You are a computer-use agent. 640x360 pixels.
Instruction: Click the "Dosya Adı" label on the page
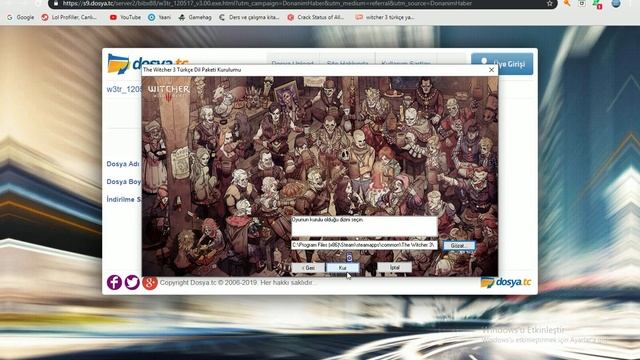[123, 164]
